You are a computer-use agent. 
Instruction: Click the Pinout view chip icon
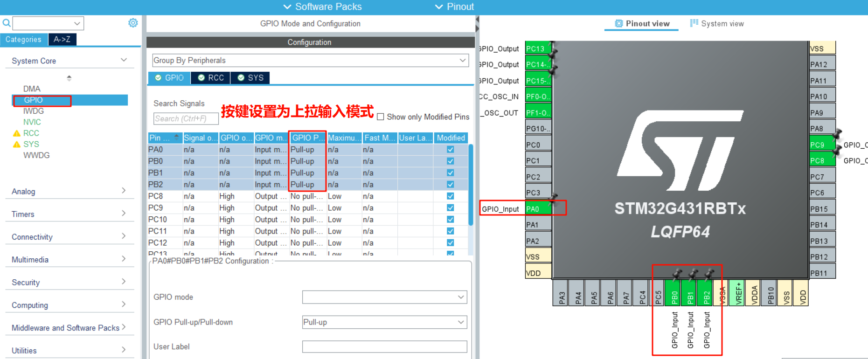(619, 23)
